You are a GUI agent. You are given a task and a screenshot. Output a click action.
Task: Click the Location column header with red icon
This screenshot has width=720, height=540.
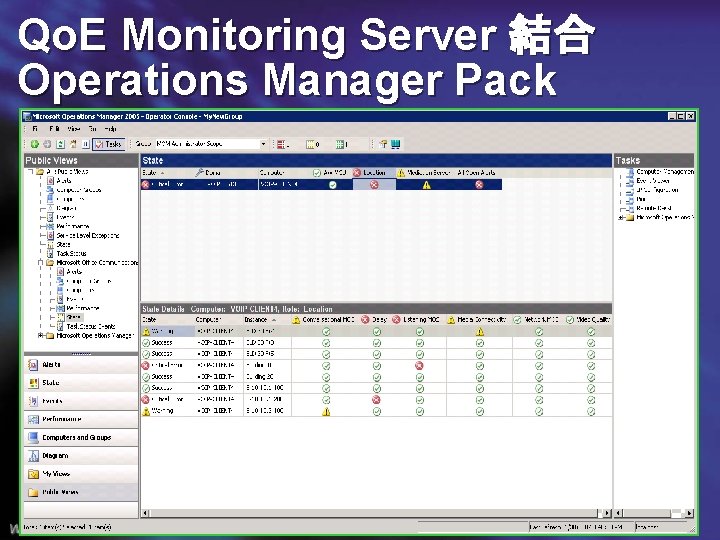point(374,173)
